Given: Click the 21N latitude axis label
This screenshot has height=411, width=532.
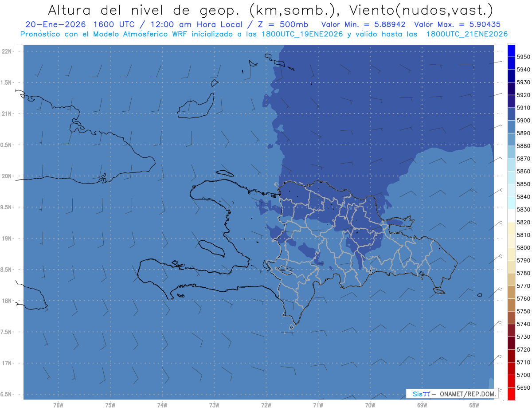Looking at the screenshot, I should point(7,114).
